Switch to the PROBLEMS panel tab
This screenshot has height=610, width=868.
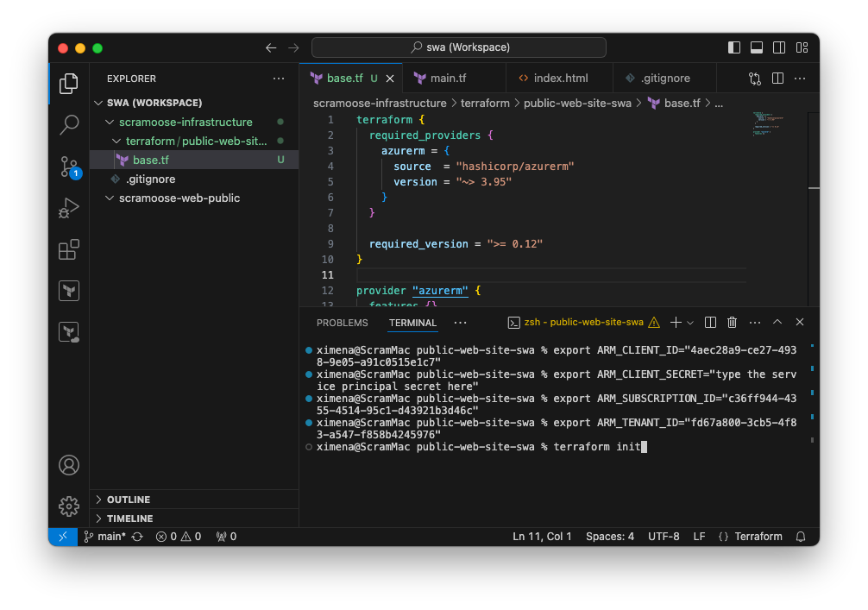coord(342,323)
